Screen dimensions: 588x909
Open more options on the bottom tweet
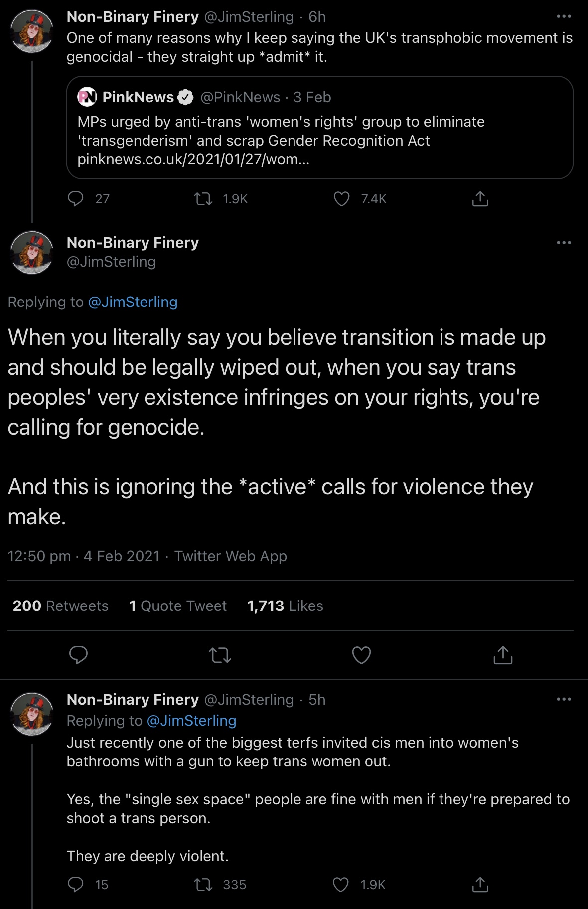[564, 699]
